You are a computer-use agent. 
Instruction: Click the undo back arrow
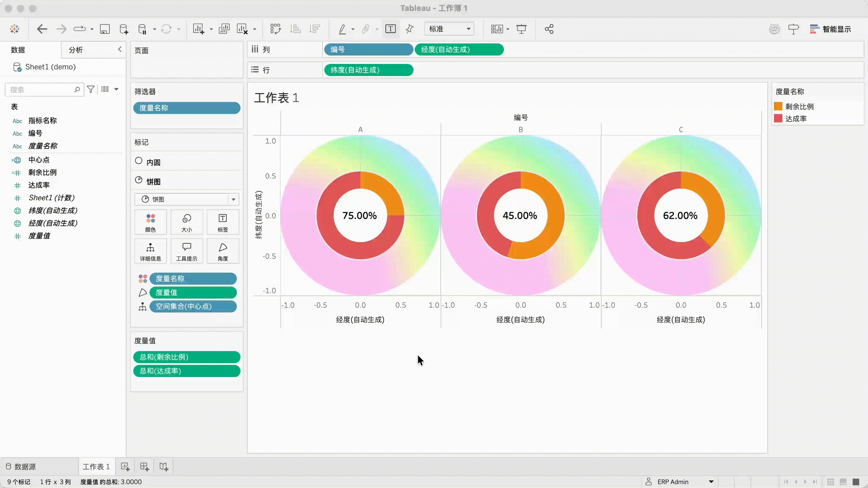click(x=42, y=29)
